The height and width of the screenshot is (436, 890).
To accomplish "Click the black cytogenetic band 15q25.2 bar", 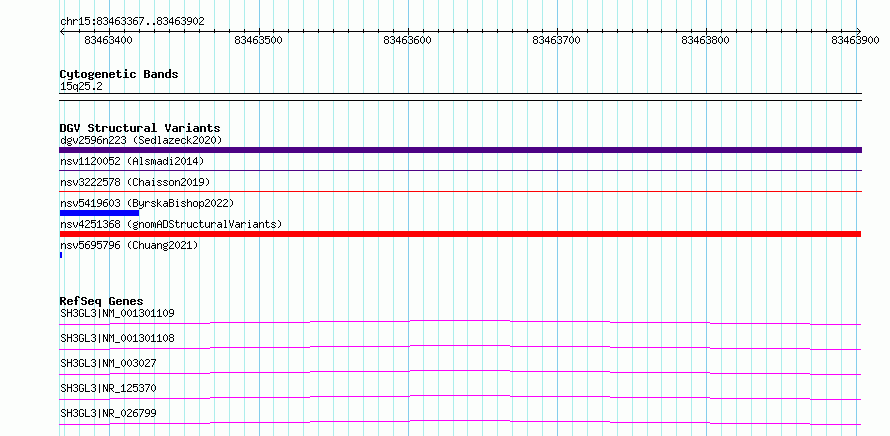I will tap(460, 97).
